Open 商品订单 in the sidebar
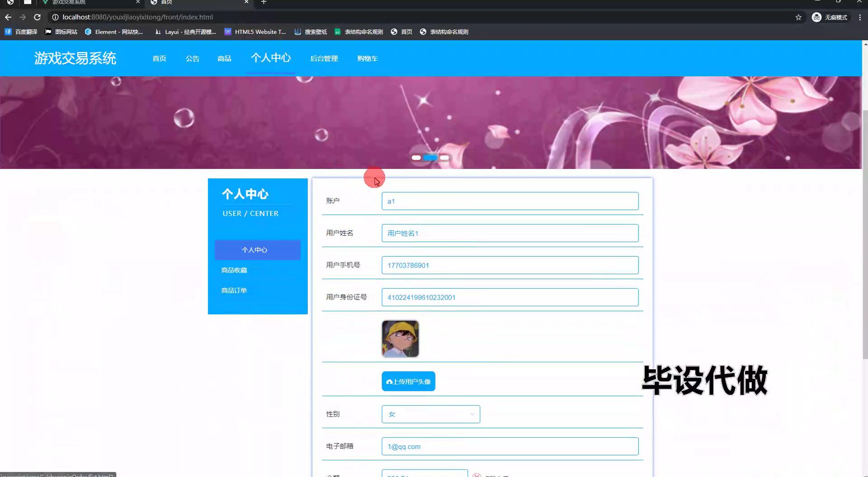This screenshot has height=477, width=868. pyautogui.click(x=234, y=290)
